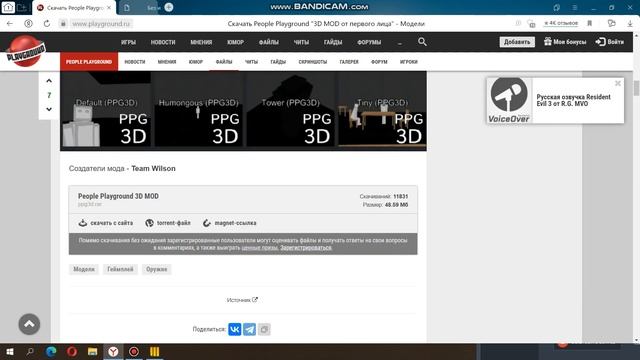
Task: Open ГАЙДЫ in the top black menu
Action: 333,42
